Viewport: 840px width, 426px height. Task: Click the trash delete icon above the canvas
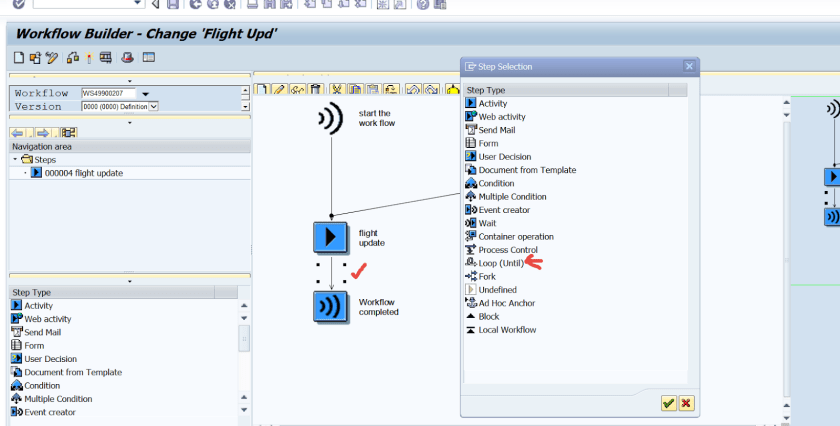(315, 89)
